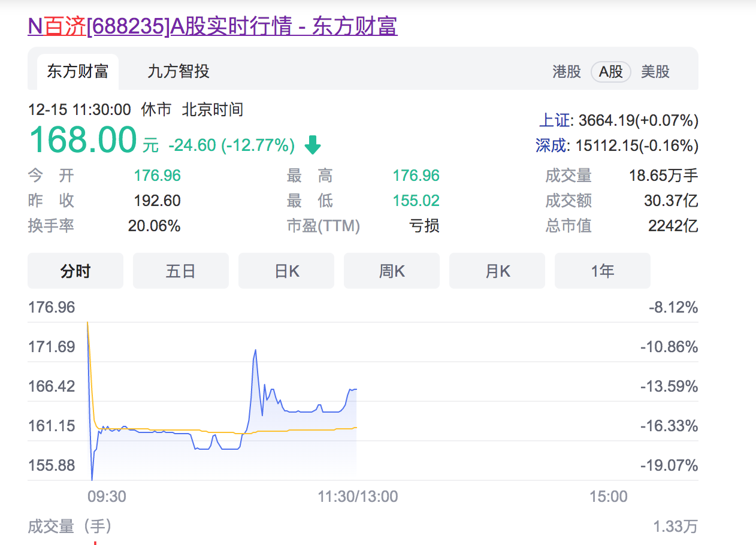Click the current price 168.00
Screen dimensions: 756x545
tap(83, 140)
